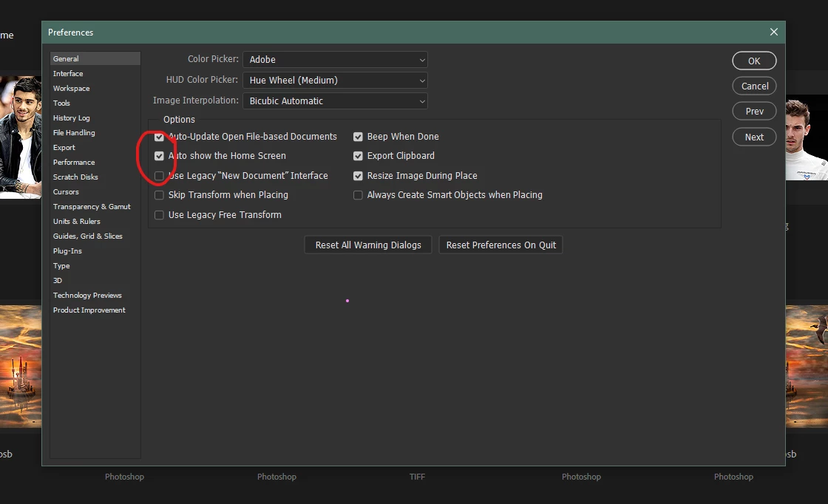This screenshot has width=828, height=504.
Task: Enable Skip Transform when Placing
Action: (159, 195)
